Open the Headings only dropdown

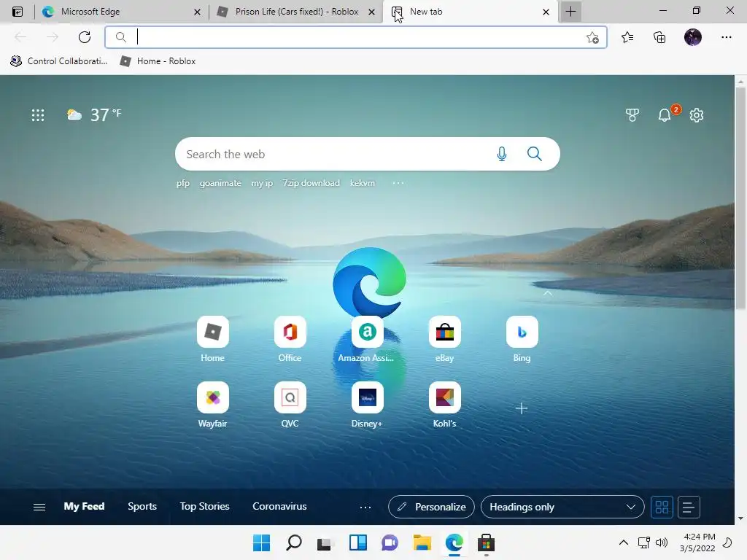point(562,507)
